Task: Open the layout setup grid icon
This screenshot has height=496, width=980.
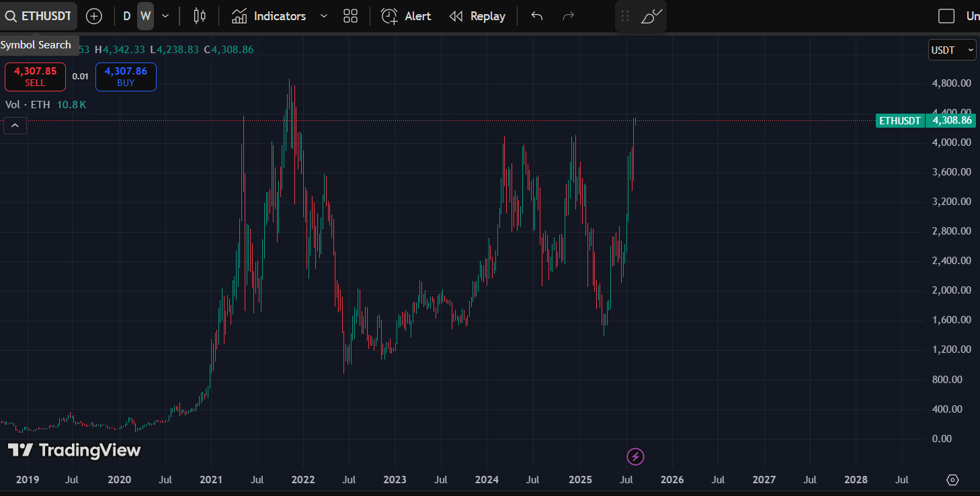Action: click(x=350, y=16)
